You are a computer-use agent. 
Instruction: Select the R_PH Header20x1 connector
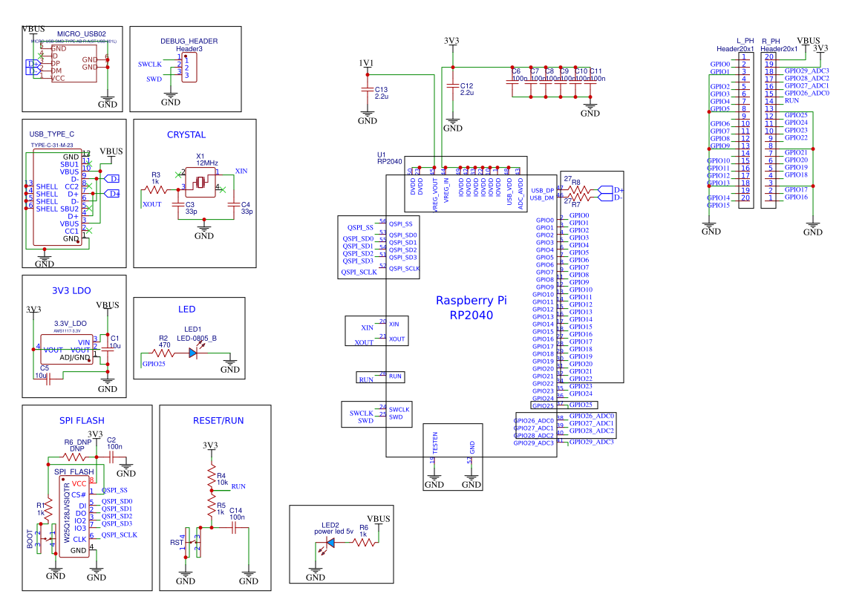tap(769, 131)
